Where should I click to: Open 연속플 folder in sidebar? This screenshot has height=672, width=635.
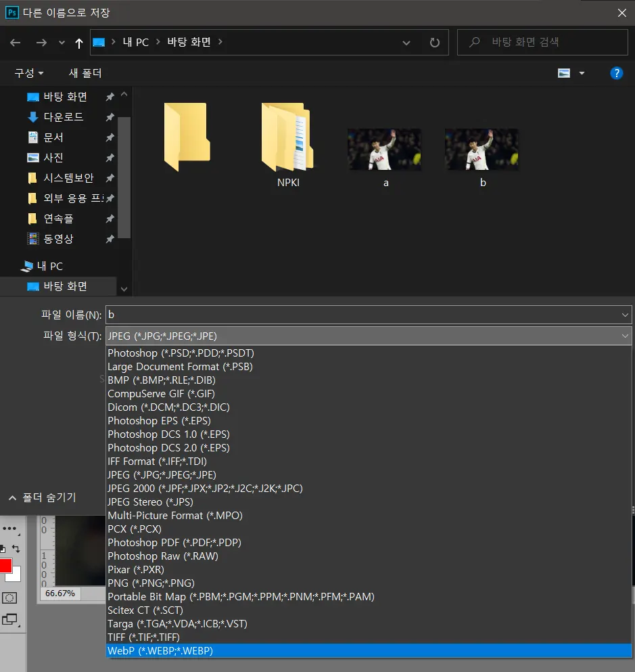tap(59, 219)
